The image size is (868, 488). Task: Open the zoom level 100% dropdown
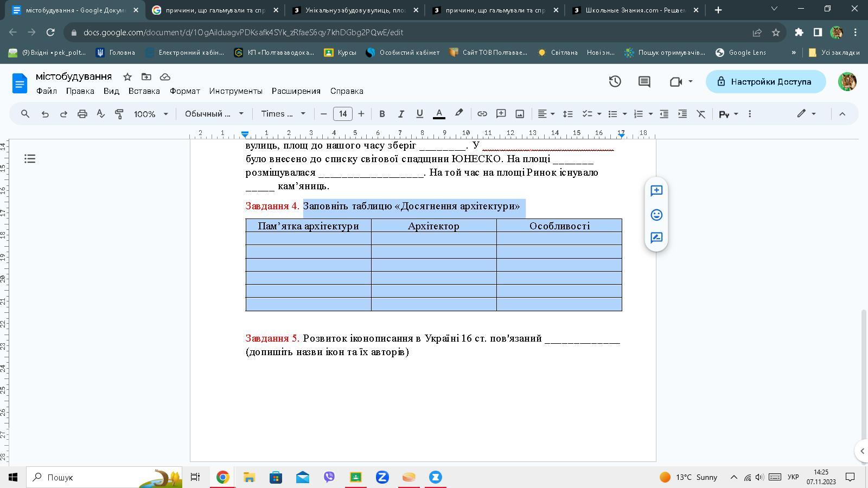[151, 114]
